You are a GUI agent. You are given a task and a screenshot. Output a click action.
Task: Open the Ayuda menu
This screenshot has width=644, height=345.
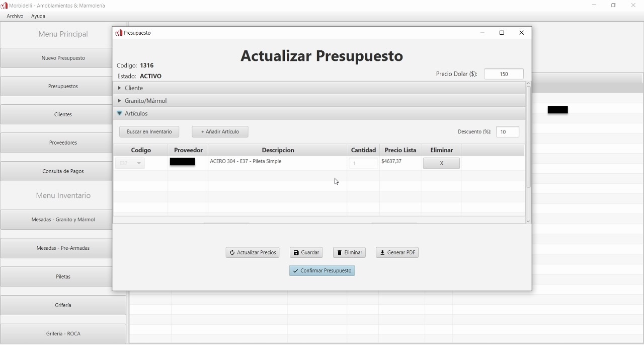[x=38, y=17]
